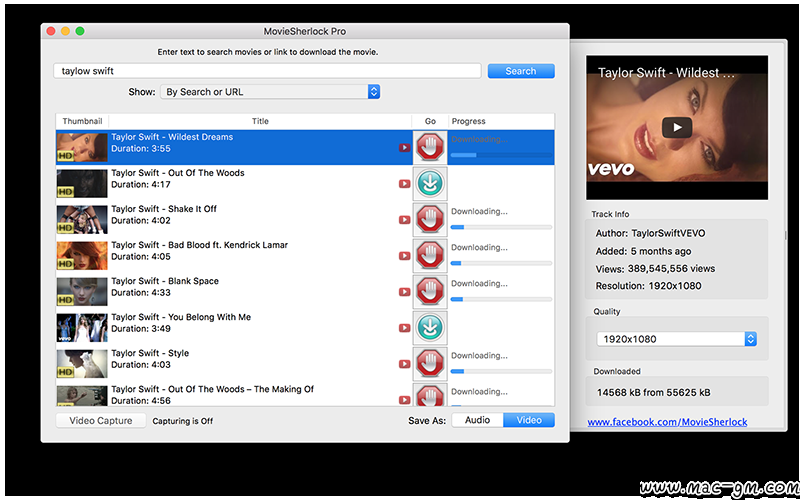Click the Progress column header
The width and height of the screenshot is (800, 500).
tap(502, 121)
